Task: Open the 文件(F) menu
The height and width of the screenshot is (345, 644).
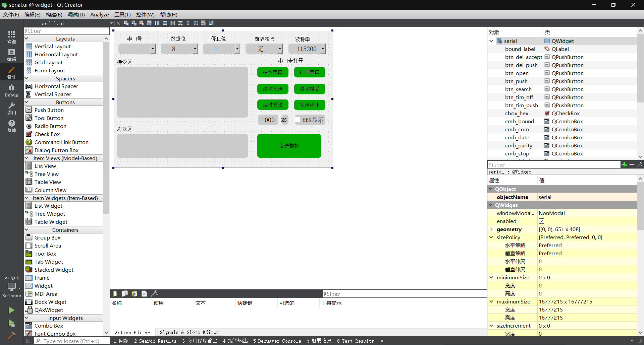Action: (x=11, y=14)
